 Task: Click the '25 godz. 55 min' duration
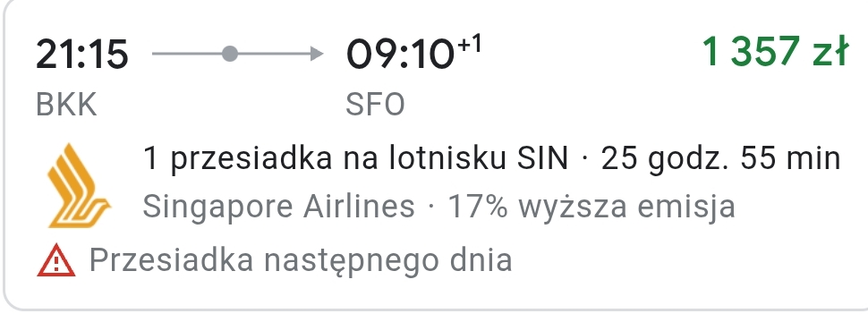coord(720,159)
